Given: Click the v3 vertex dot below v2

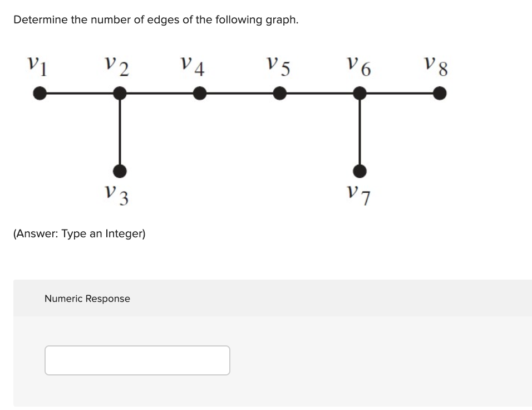Looking at the screenshot, I should [119, 171].
